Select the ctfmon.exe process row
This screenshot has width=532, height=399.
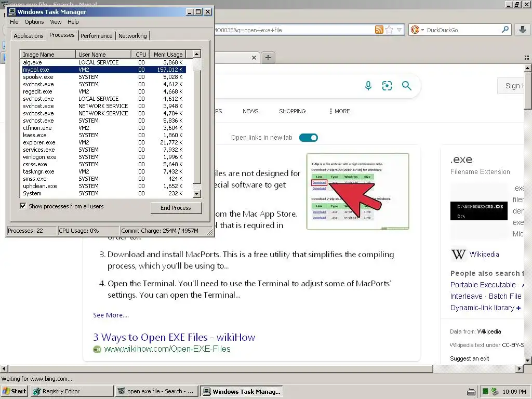[x=103, y=128]
